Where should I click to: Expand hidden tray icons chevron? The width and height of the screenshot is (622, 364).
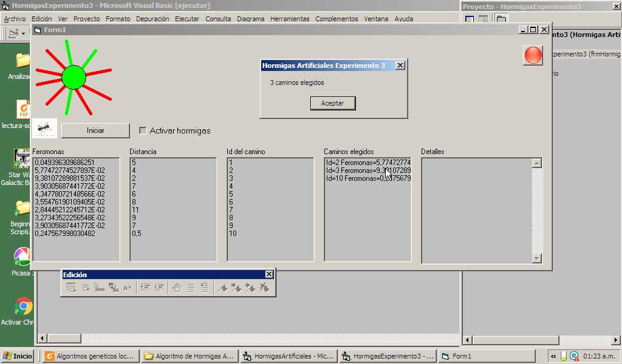553,356
